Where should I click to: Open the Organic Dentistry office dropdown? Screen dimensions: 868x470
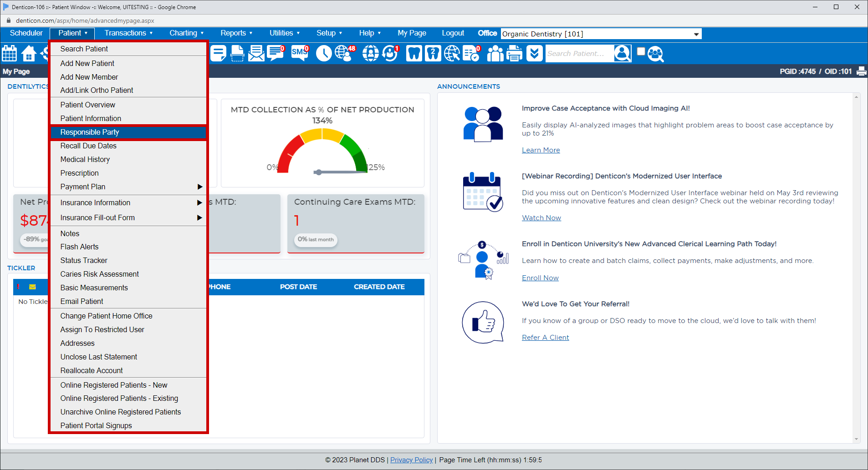click(695, 34)
